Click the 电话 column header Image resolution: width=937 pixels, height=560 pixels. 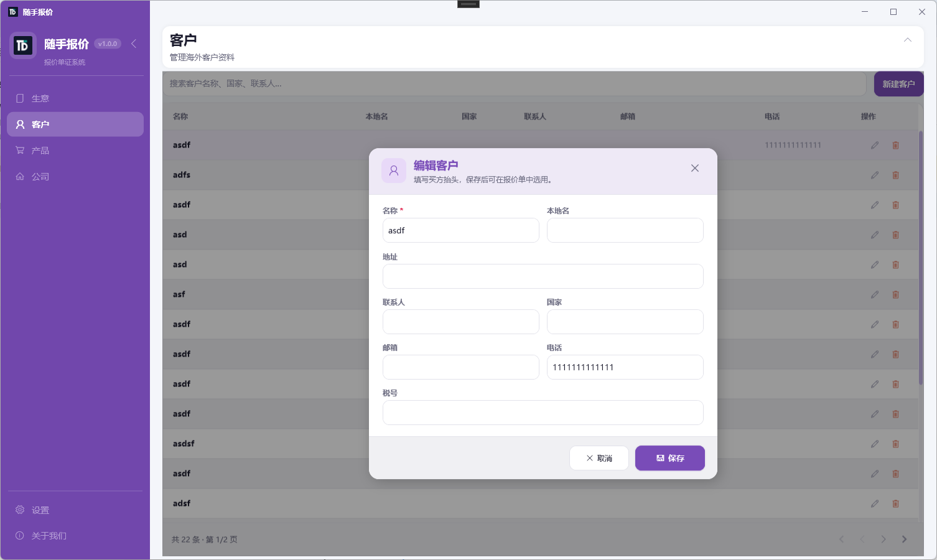click(772, 116)
